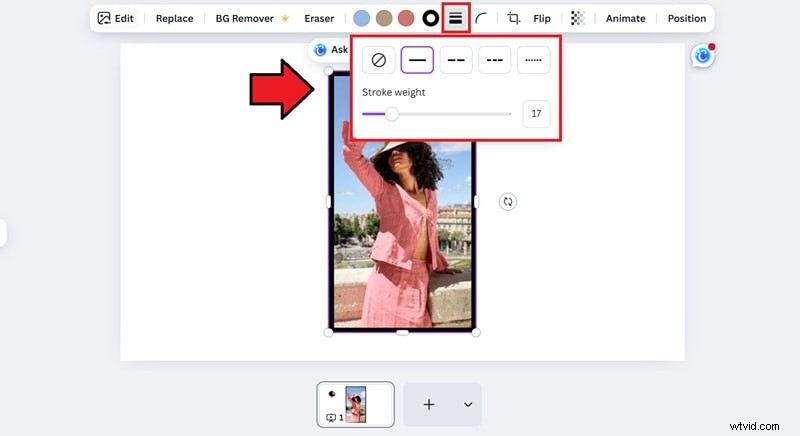Click the rotate handle beside the image
Image resolution: width=800 pixels, height=436 pixels.
(x=508, y=202)
